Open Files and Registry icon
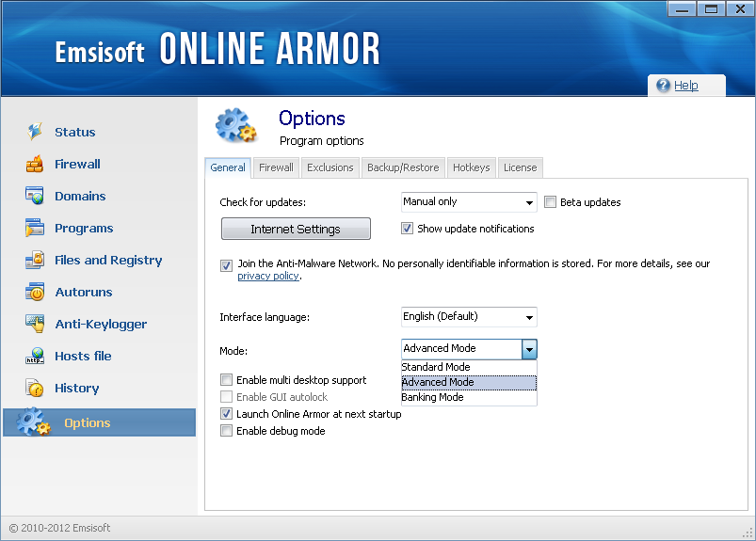Viewport: 756px width, 541px height. pos(35,260)
